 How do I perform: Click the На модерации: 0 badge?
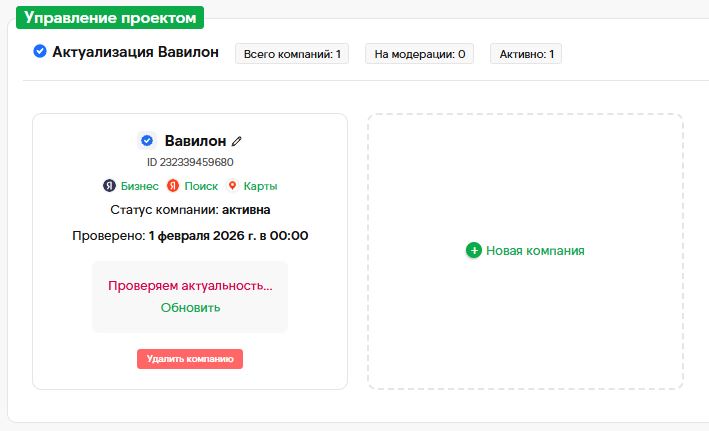(419, 53)
